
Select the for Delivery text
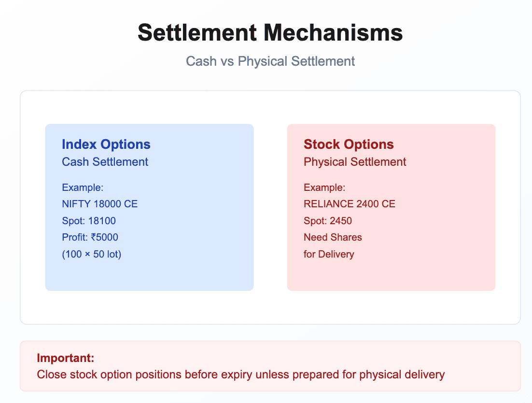click(329, 254)
